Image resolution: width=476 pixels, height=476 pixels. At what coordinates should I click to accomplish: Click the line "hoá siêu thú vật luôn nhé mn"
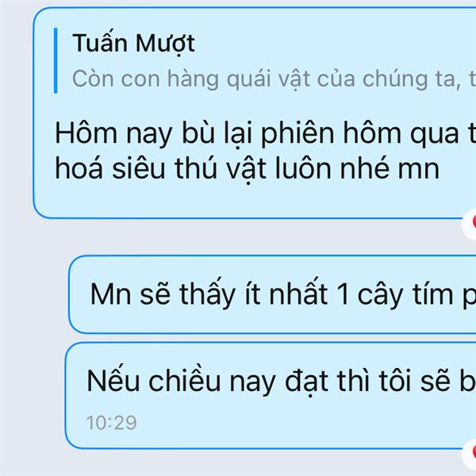[247, 169]
